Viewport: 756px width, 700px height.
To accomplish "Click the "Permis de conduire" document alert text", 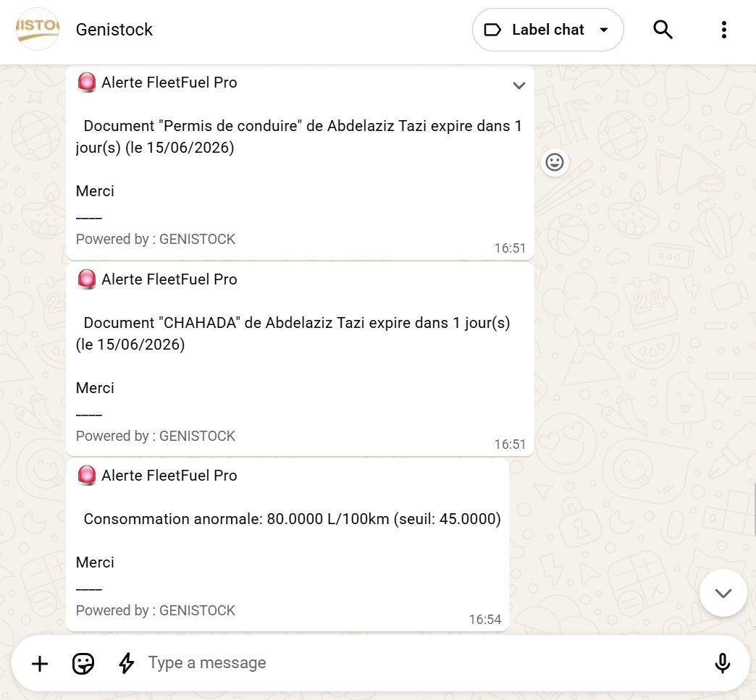I will point(299,136).
